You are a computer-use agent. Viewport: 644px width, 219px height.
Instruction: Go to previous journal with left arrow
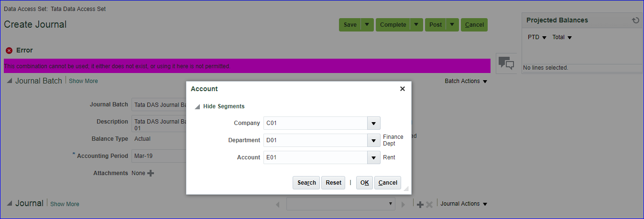278,204
